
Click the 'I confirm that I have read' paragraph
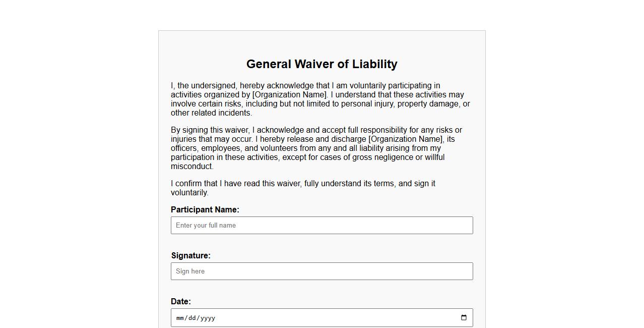point(302,188)
